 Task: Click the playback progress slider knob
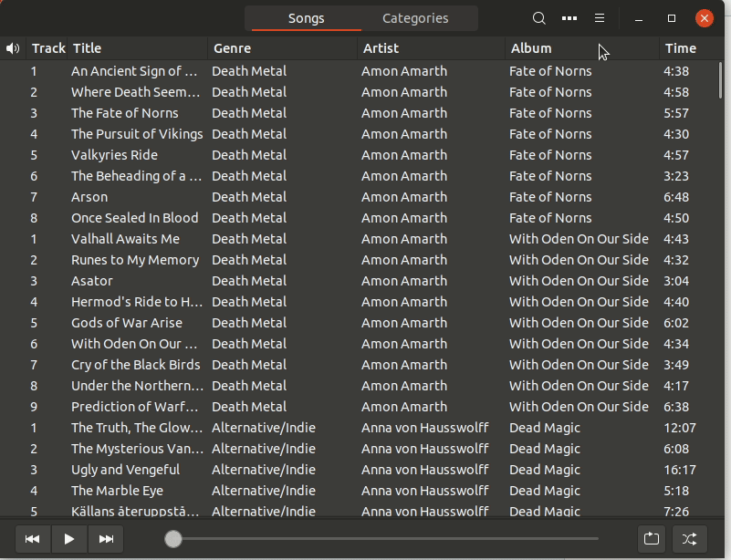coord(173,539)
